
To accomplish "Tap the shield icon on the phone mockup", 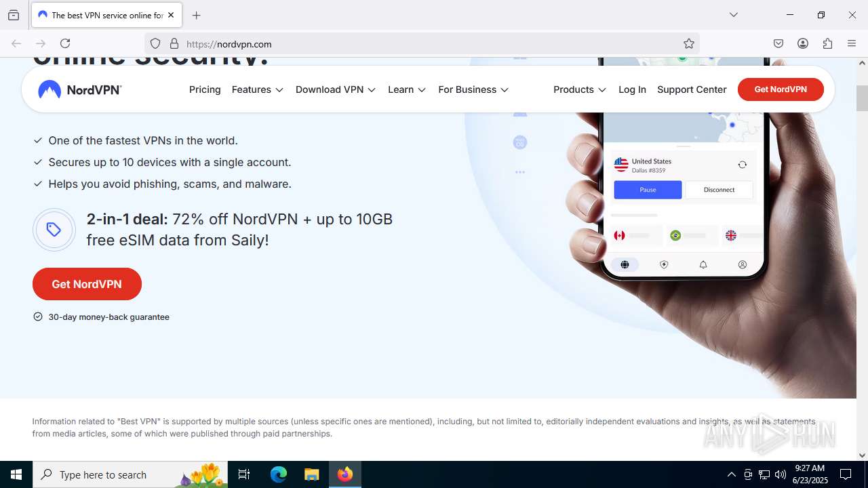I will [664, 264].
